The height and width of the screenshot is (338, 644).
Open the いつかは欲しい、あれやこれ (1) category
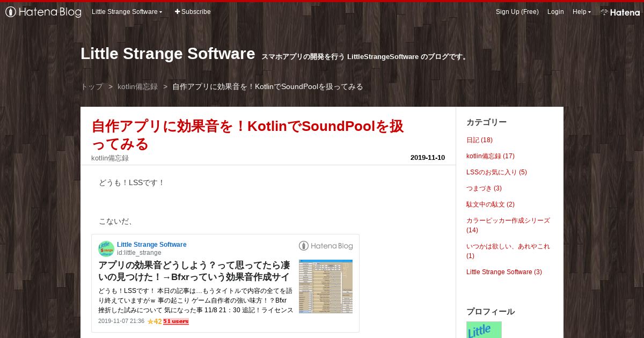[x=508, y=251]
